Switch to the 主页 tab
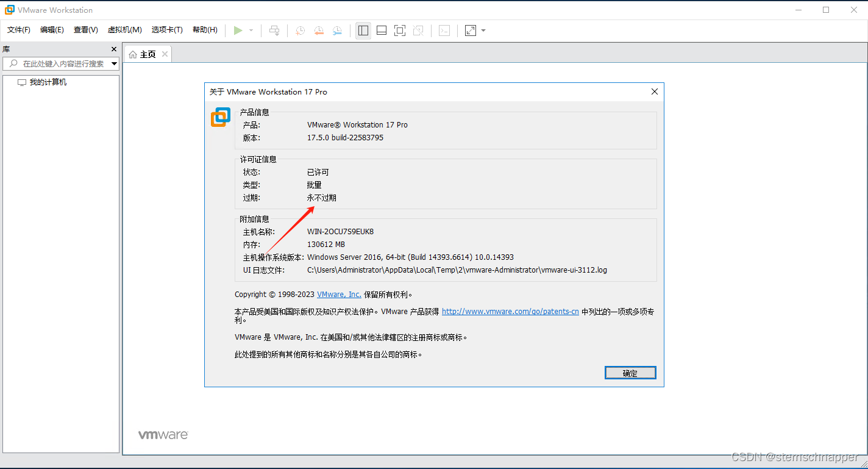The height and width of the screenshot is (469, 868). click(148, 54)
